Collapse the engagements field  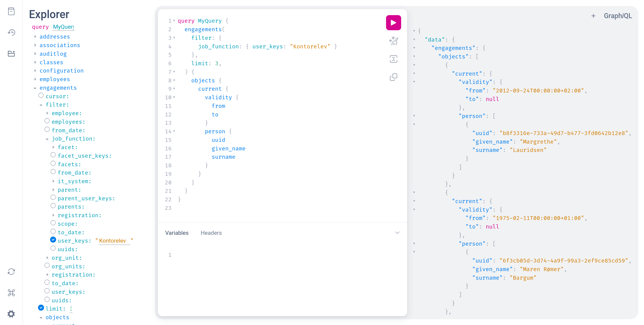coord(35,88)
